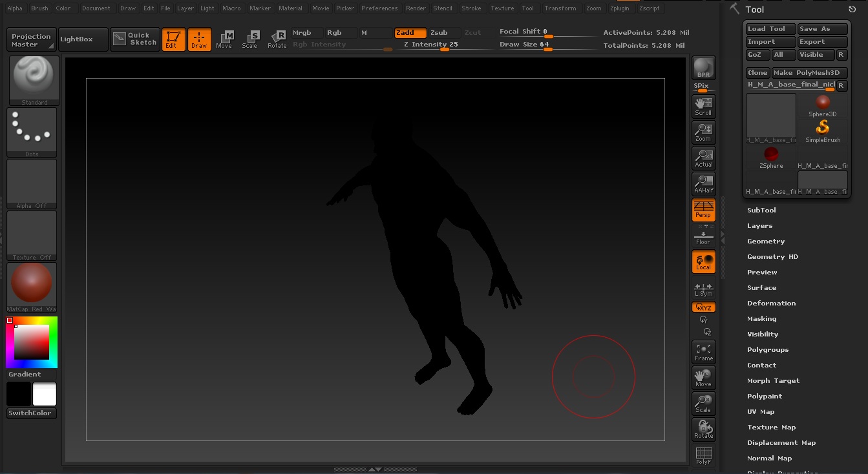868x474 pixels.
Task: Click the Frame mesh icon
Action: [x=703, y=352]
